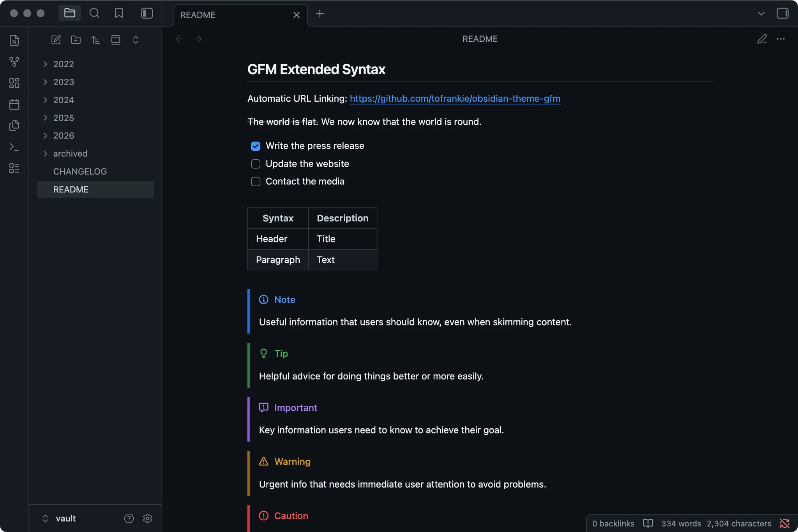Open the search panel icon
Screen dimensions: 798x532
(94, 13)
